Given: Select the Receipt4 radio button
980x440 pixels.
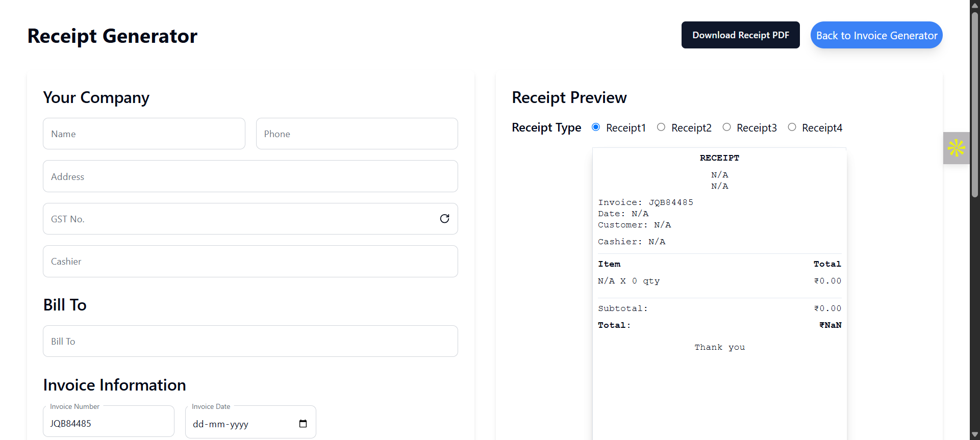Looking at the screenshot, I should [x=792, y=127].
